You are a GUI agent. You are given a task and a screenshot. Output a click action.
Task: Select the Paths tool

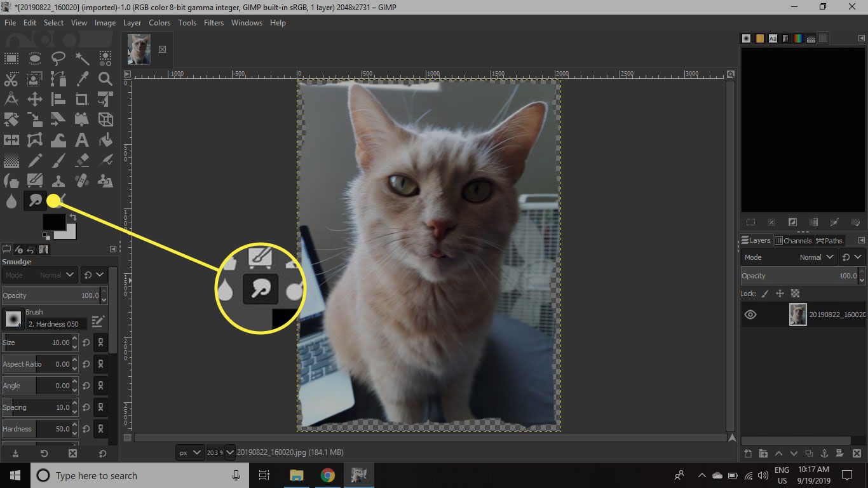point(58,79)
